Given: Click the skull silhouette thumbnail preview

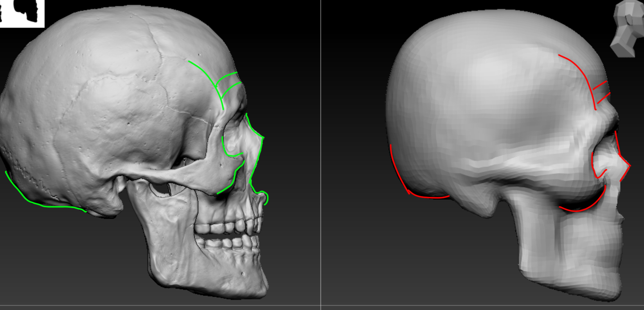Looking at the screenshot, I should 22,13.
